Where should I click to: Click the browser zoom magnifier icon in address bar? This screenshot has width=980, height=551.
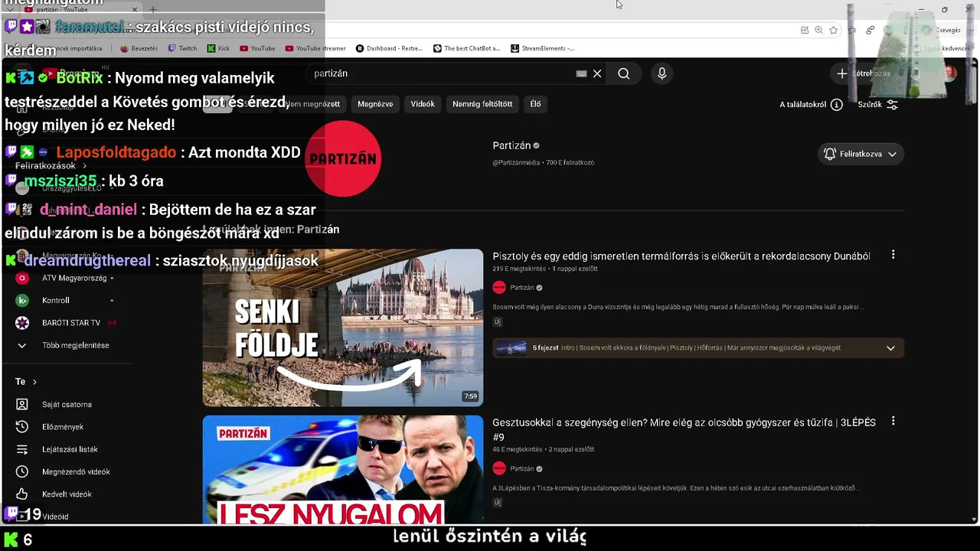[x=818, y=30]
